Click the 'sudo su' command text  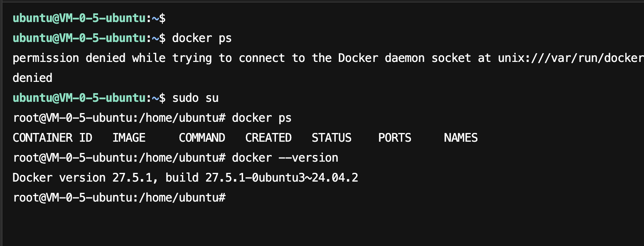195,98
